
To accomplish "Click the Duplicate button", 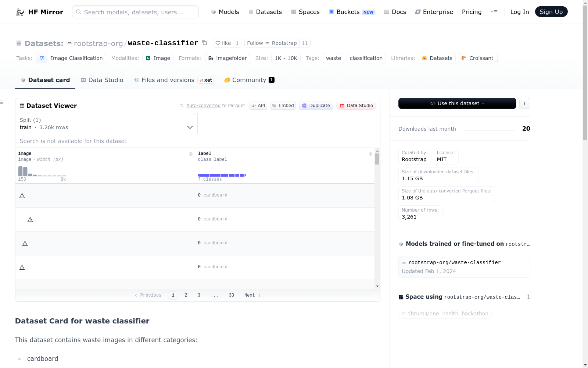I will pos(316,106).
